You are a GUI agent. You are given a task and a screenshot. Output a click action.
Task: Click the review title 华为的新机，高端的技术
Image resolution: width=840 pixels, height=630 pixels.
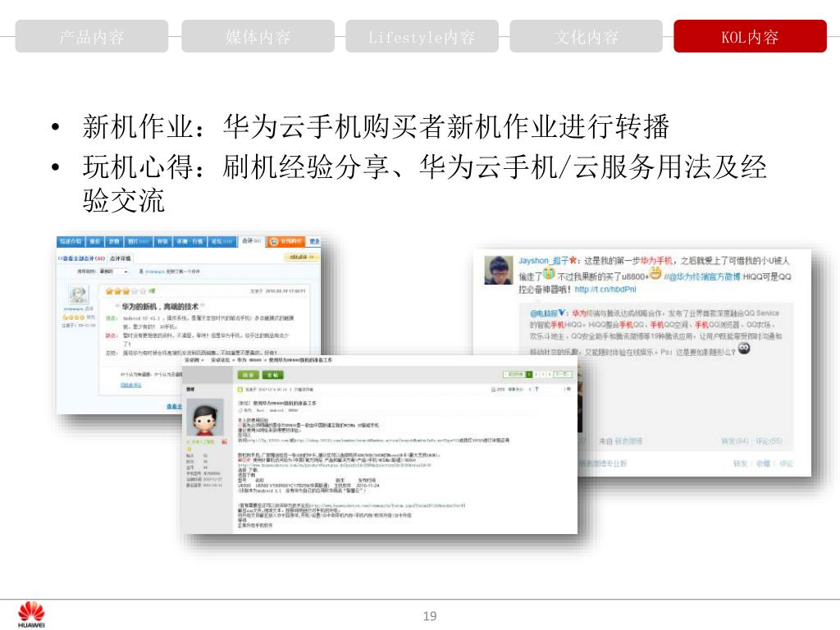tap(160, 307)
